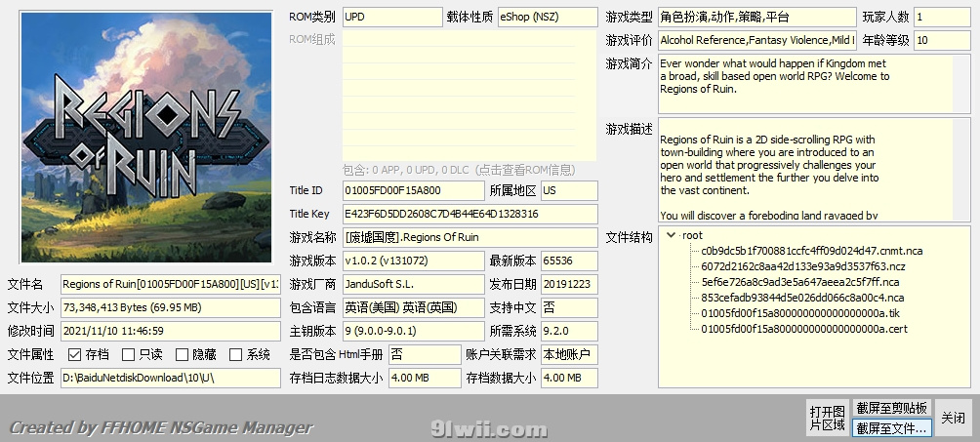Select the 5ef6e726a8c9ad3e…nca file row

coord(800,282)
